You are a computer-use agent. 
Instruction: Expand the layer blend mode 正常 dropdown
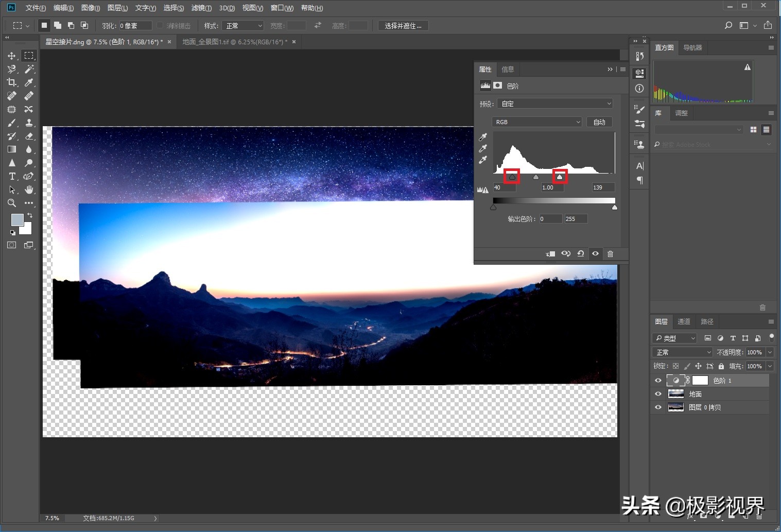pos(682,352)
